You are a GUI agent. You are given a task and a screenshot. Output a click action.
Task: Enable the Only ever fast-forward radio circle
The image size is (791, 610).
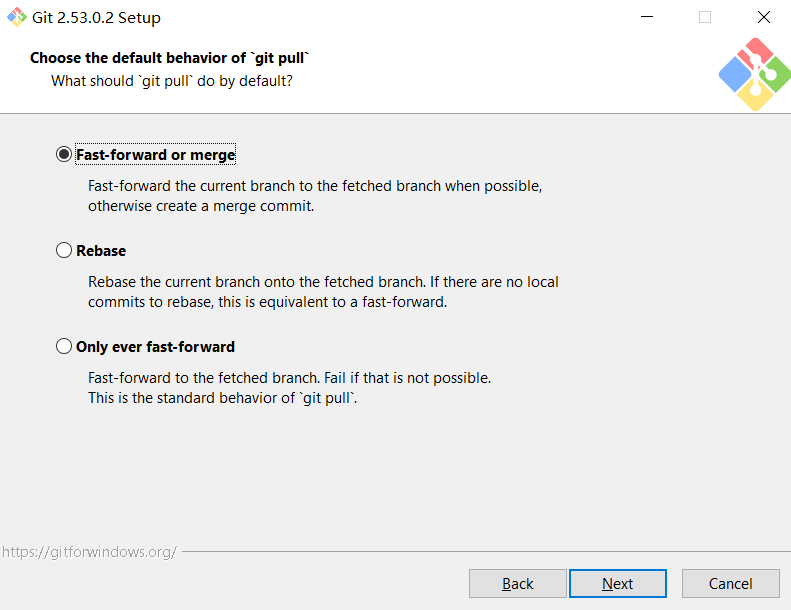point(65,347)
